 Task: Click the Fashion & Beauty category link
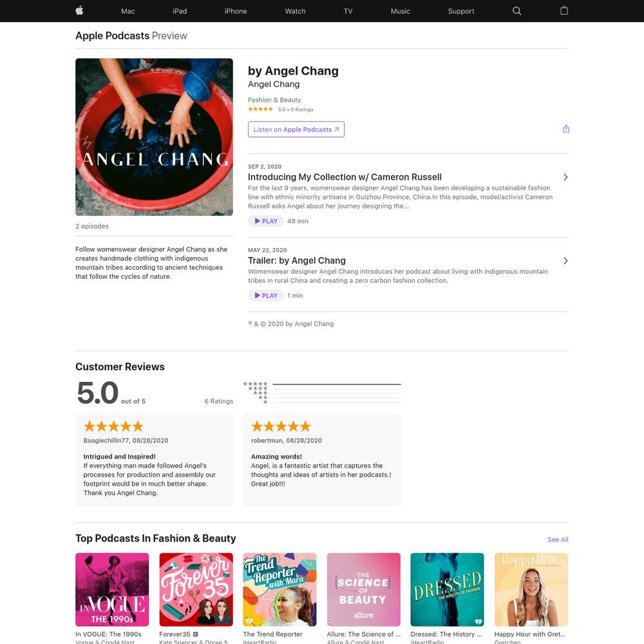pyautogui.click(x=274, y=100)
